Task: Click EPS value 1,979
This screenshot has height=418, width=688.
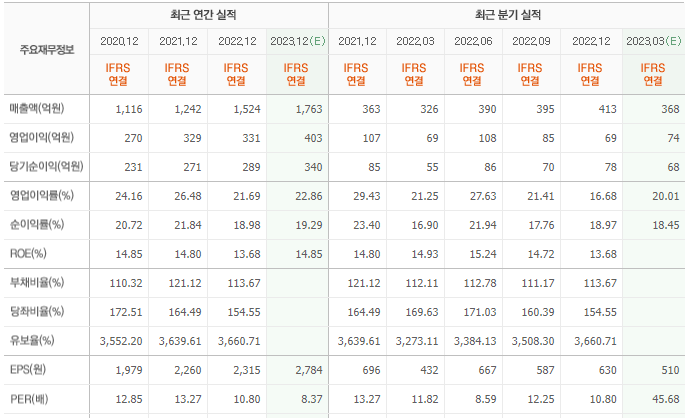Action: (129, 370)
